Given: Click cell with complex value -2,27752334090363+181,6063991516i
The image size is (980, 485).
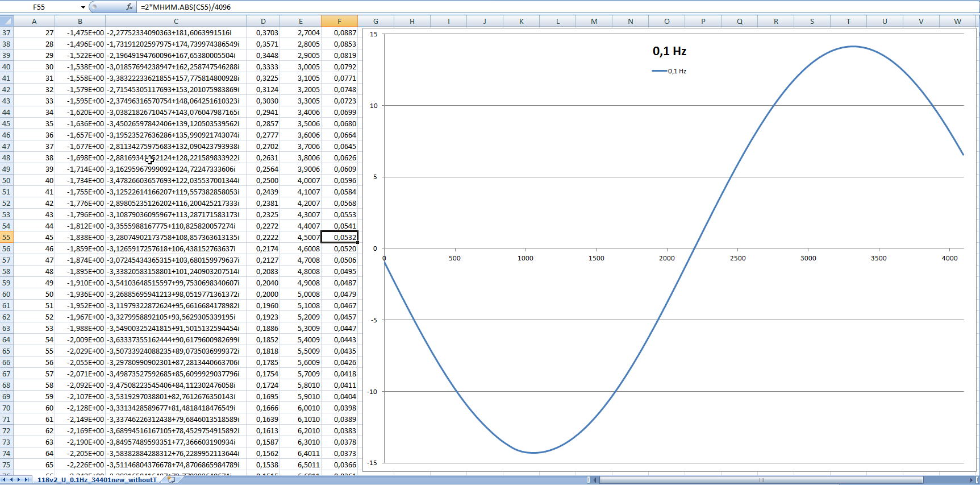Looking at the screenshot, I should tap(176, 32).
